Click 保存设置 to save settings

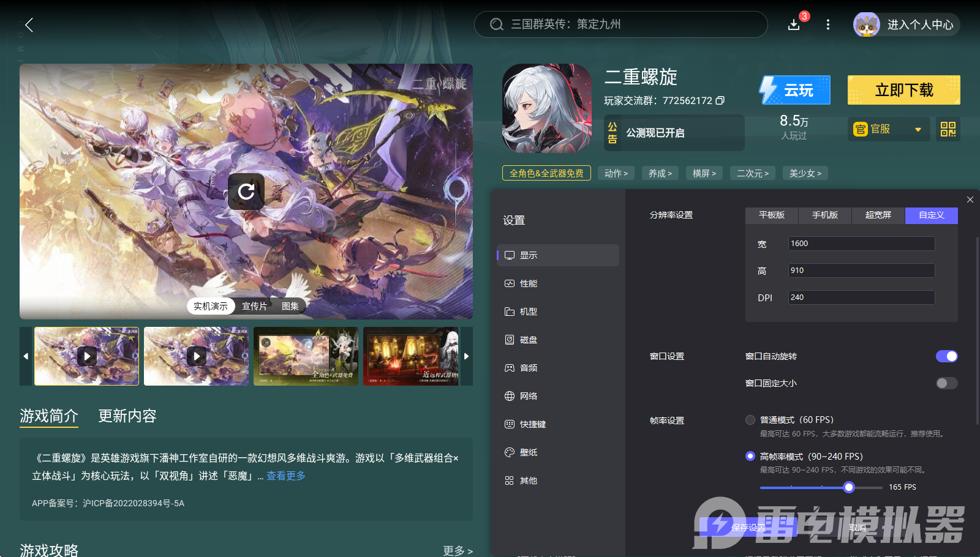(748, 528)
